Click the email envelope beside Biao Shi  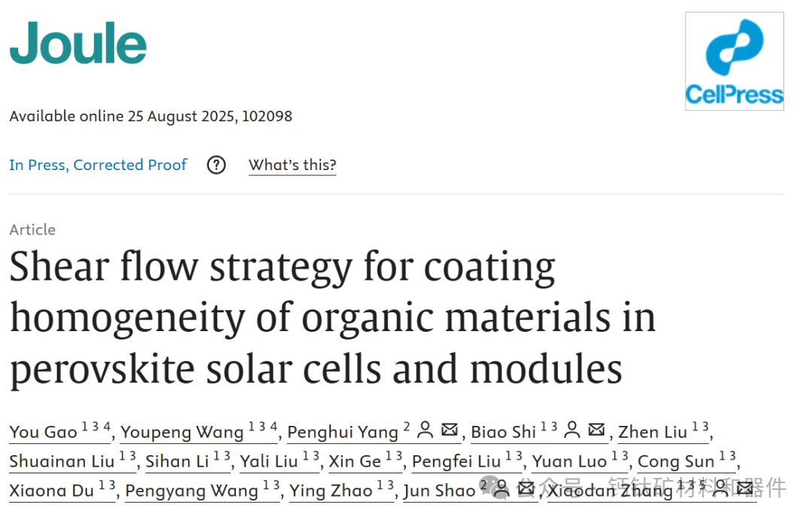[x=596, y=430]
